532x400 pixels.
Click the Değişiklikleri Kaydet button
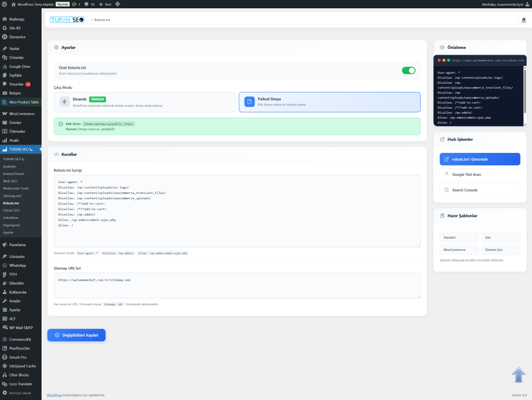(x=76, y=335)
